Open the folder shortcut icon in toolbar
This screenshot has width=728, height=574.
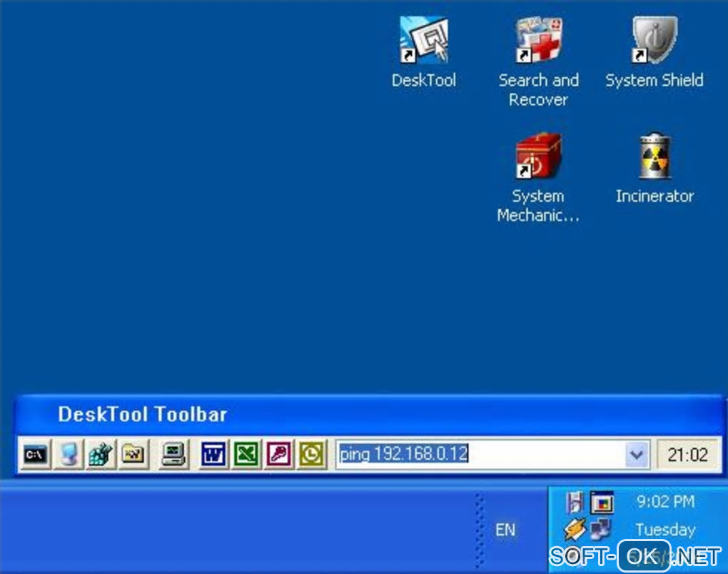click(x=133, y=455)
